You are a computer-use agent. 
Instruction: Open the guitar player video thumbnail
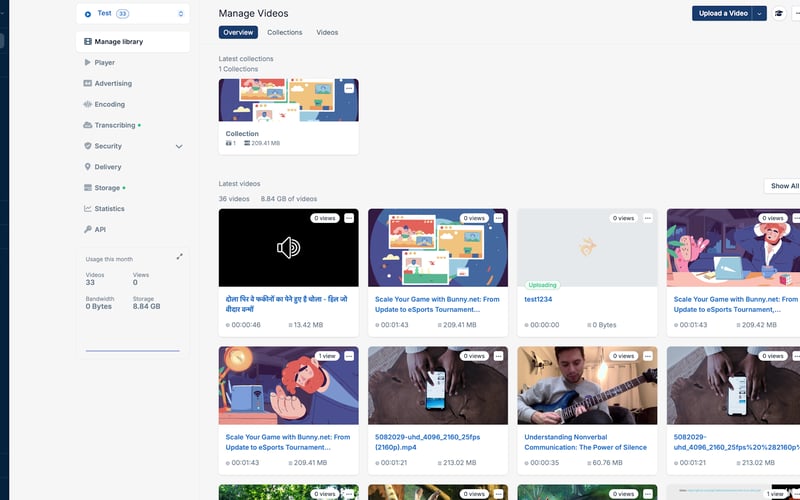[x=587, y=386]
